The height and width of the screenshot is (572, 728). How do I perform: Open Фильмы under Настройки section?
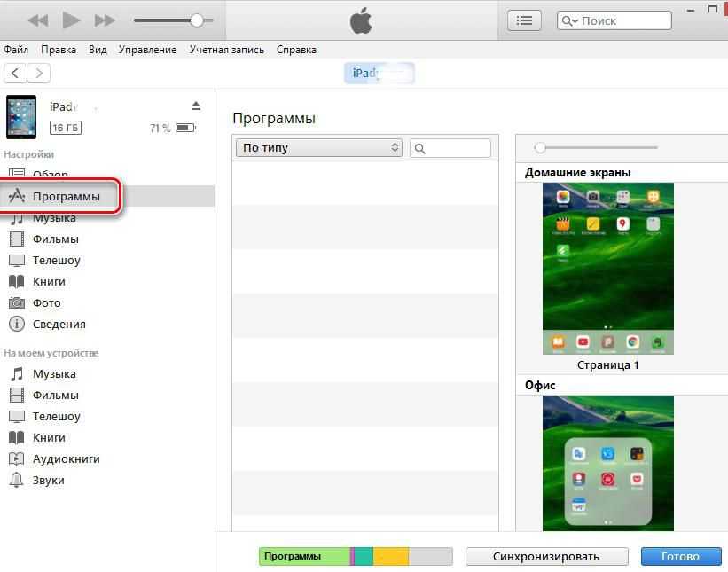(x=55, y=239)
